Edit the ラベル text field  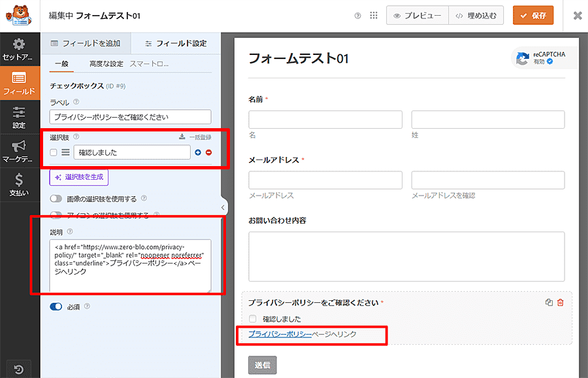(x=130, y=117)
